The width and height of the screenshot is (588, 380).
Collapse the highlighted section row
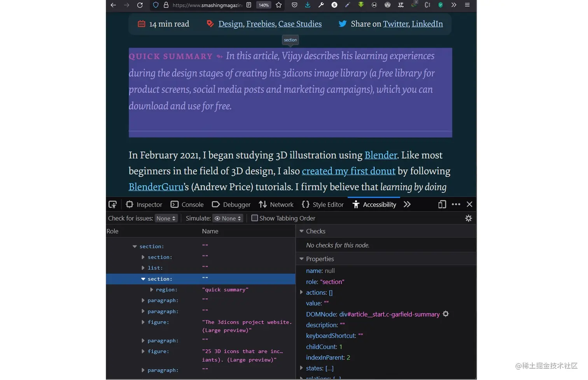[143, 279]
